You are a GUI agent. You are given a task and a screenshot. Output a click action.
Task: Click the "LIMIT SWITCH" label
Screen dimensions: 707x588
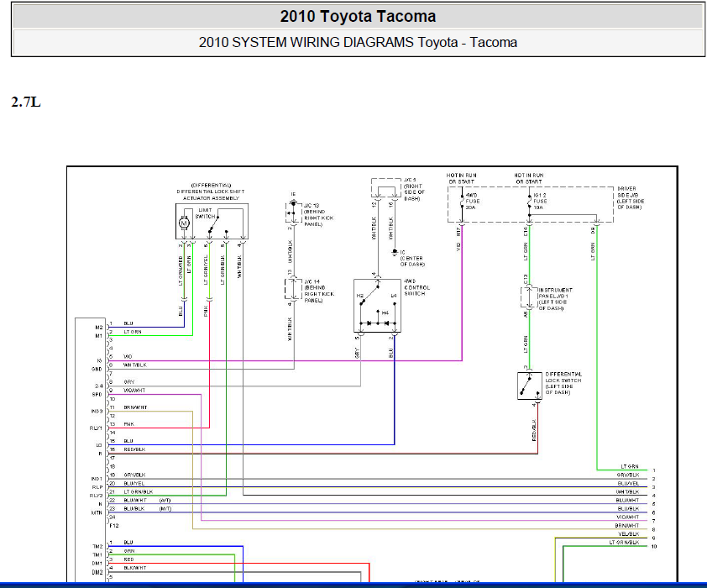pyautogui.click(x=205, y=213)
